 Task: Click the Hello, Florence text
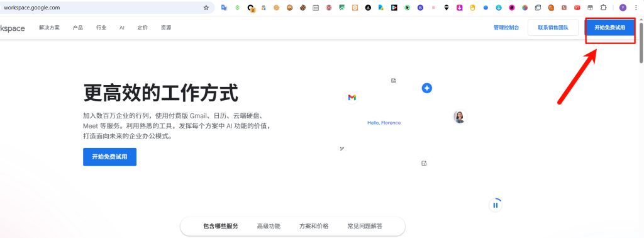pyautogui.click(x=384, y=123)
